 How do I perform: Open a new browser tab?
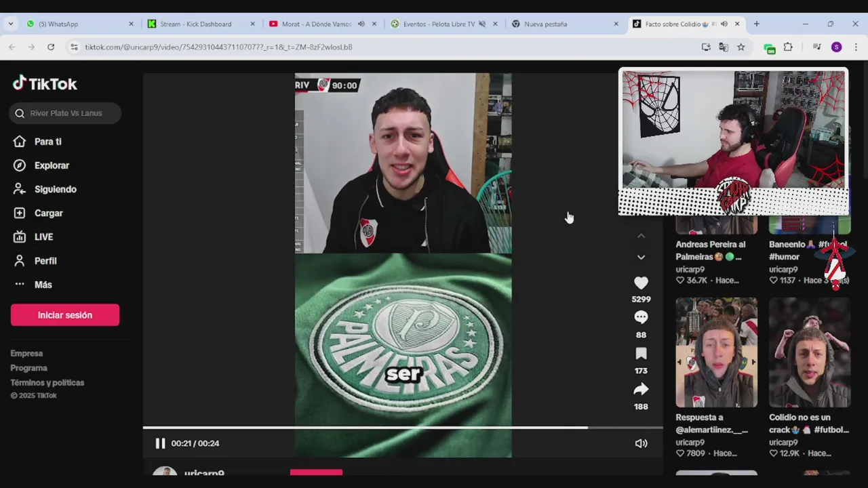[757, 24]
